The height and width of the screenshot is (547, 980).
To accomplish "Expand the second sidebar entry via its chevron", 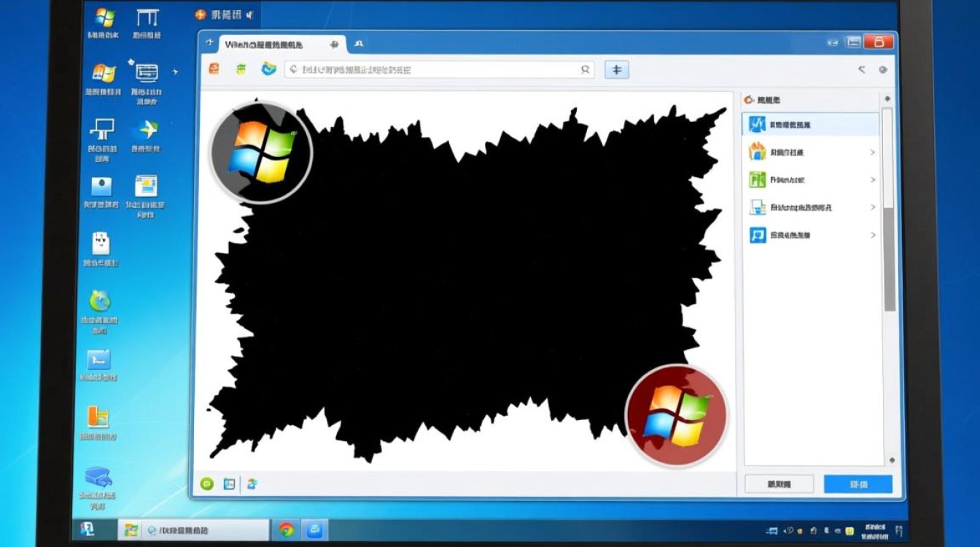I will [874, 152].
